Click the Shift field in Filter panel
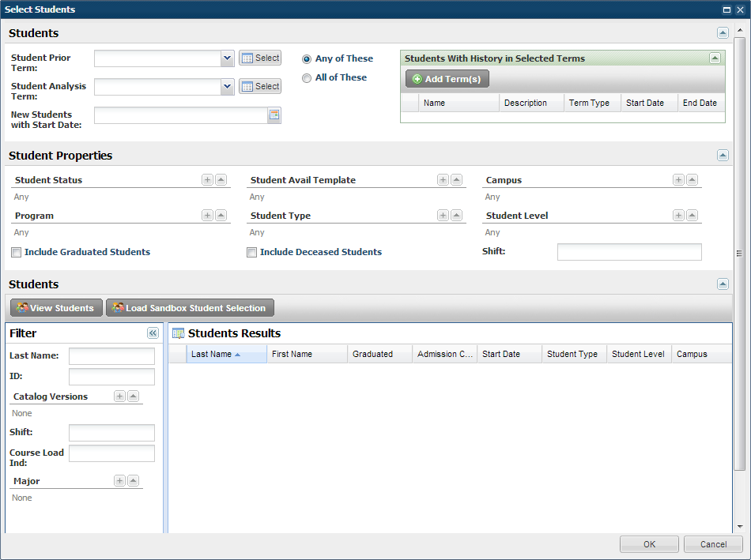 click(x=111, y=433)
